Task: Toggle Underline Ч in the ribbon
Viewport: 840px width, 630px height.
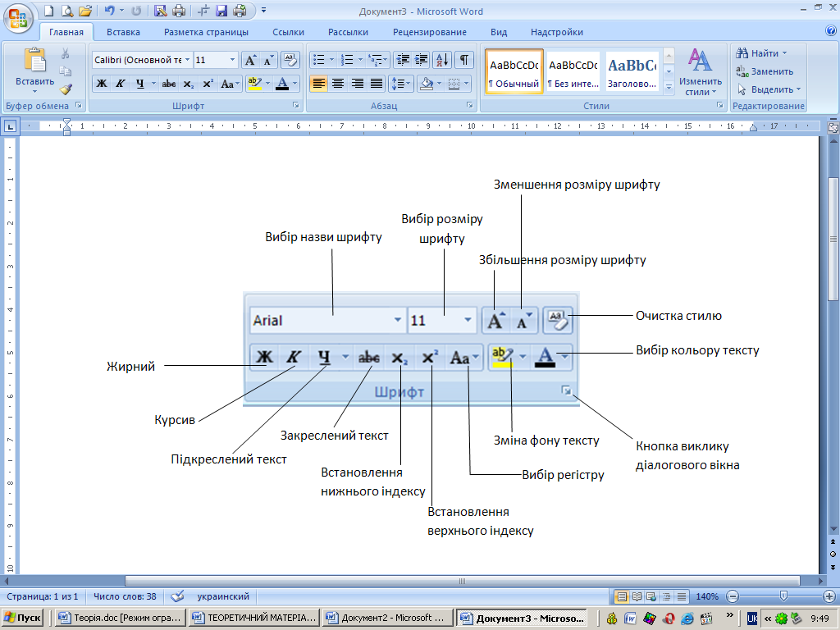Action: (139, 84)
